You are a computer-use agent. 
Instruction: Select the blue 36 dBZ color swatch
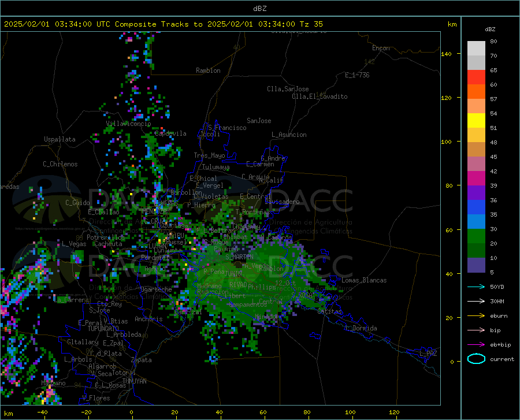(476, 207)
